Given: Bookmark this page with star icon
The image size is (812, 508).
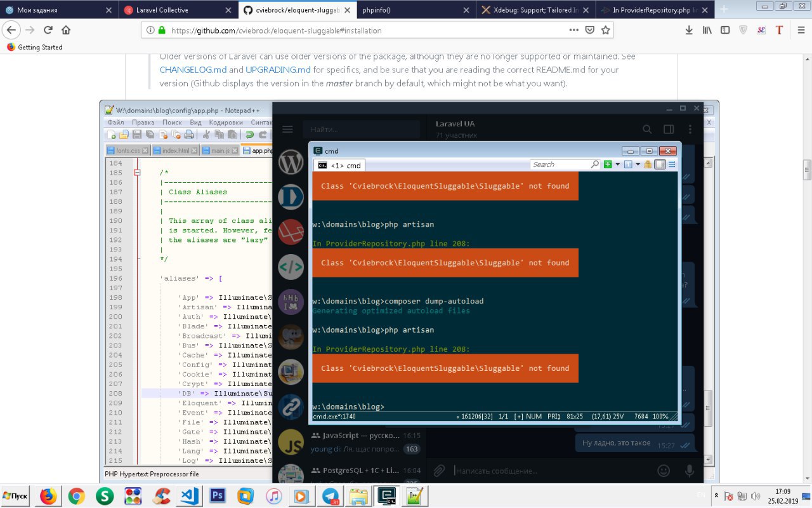Looking at the screenshot, I should click(606, 30).
